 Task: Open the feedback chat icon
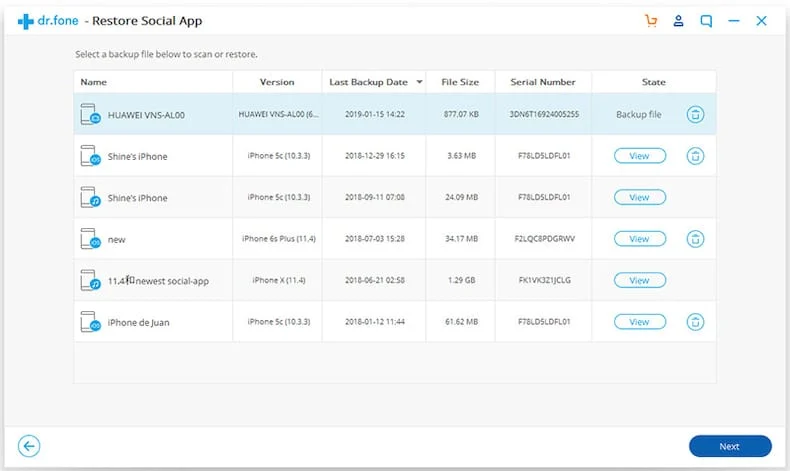point(706,21)
